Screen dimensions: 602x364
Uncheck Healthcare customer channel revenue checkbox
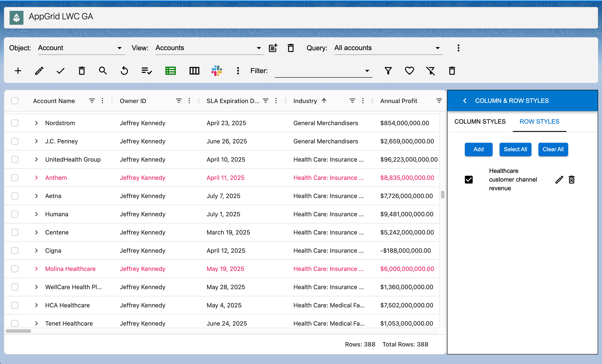point(469,180)
